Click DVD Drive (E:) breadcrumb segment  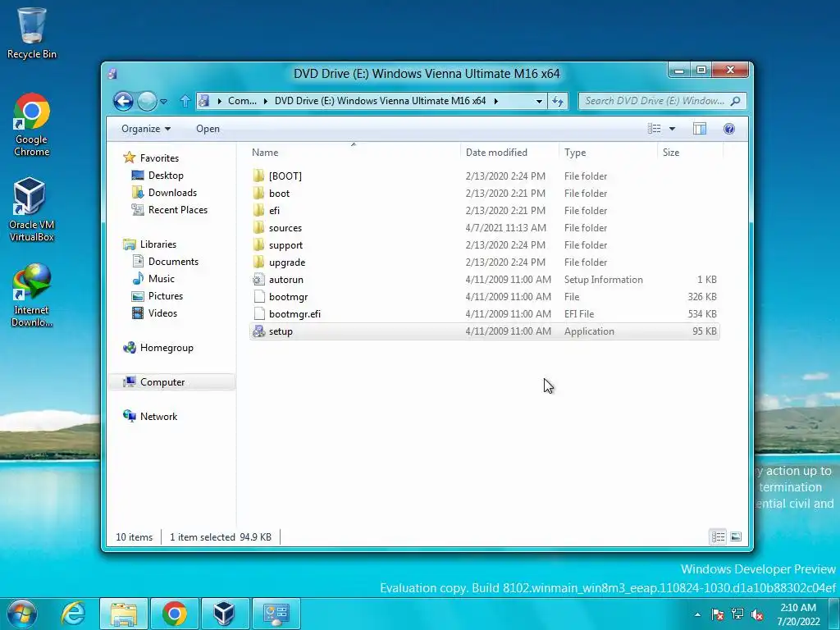[x=380, y=101]
